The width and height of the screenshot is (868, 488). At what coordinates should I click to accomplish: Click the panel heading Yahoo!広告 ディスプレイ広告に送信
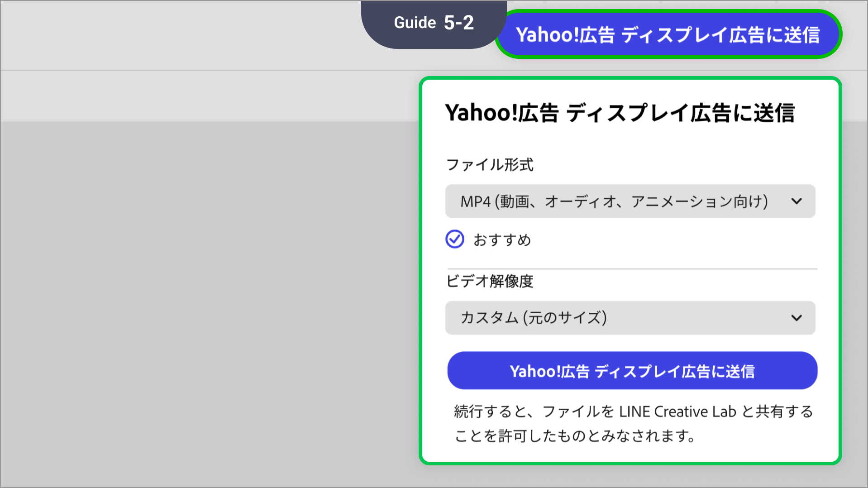point(620,113)
